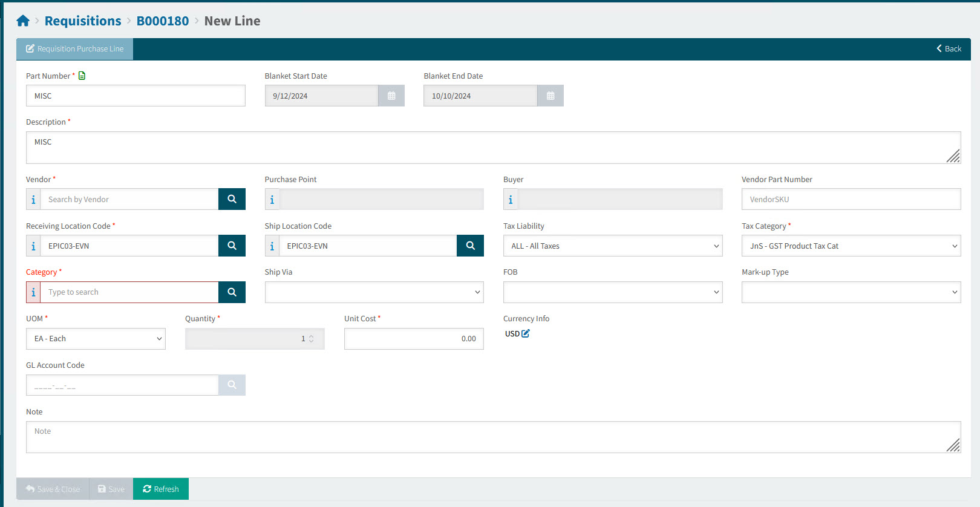
Task: Click into the Unit Cost field
Action: pyautogui.click(x=414, y=339)
